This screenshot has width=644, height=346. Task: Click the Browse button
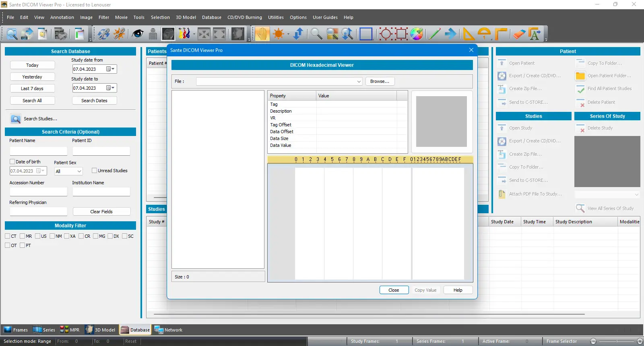pyautogui.click(x=380, y=81)
